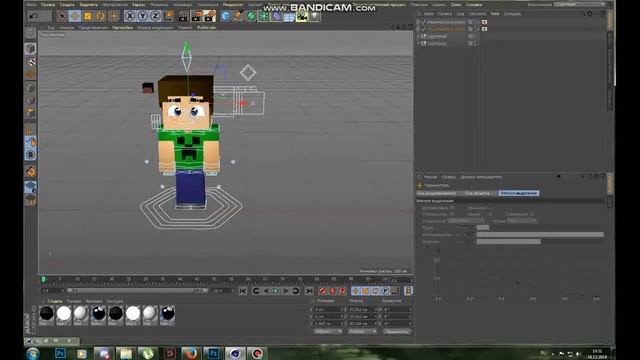Render the active view clapper icon
The width and height of the screenshot is (640, 360).
pyautogui.click(x=183, y=16)
